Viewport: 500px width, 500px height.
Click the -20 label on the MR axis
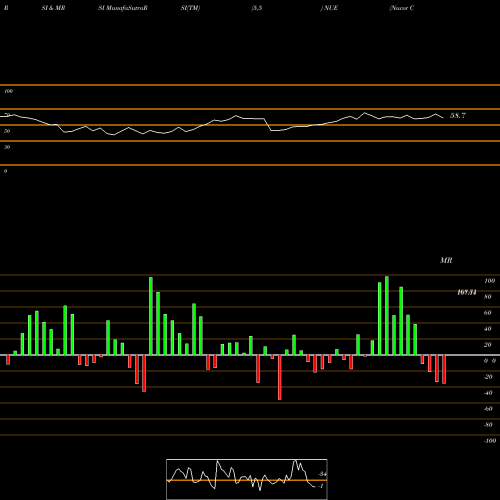[x=488, y=377]
